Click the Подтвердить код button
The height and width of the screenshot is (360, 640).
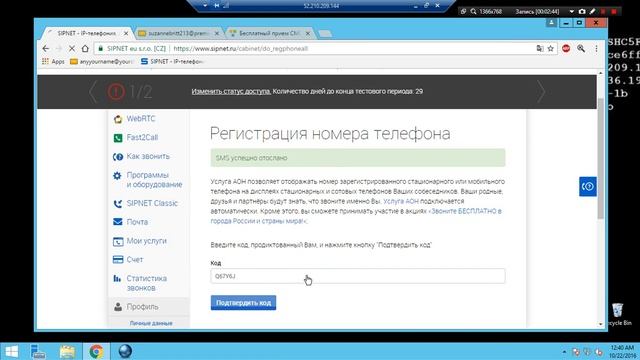[x=243, y=303]
